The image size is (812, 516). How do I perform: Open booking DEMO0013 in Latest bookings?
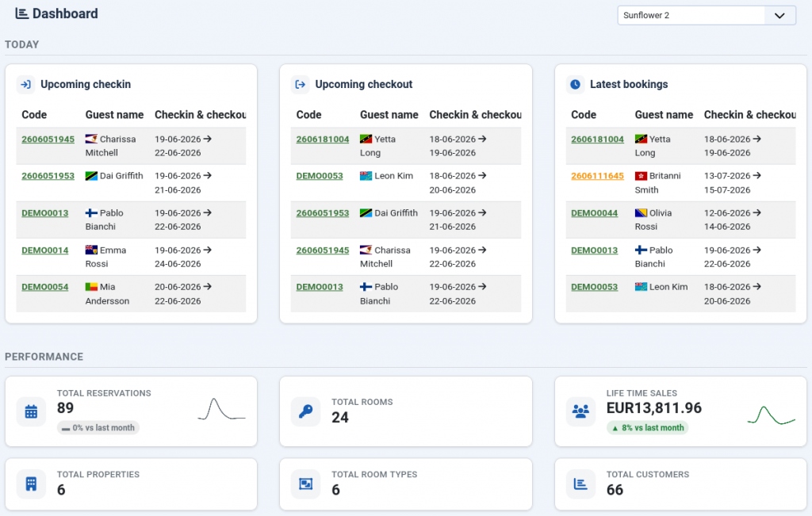595,250
